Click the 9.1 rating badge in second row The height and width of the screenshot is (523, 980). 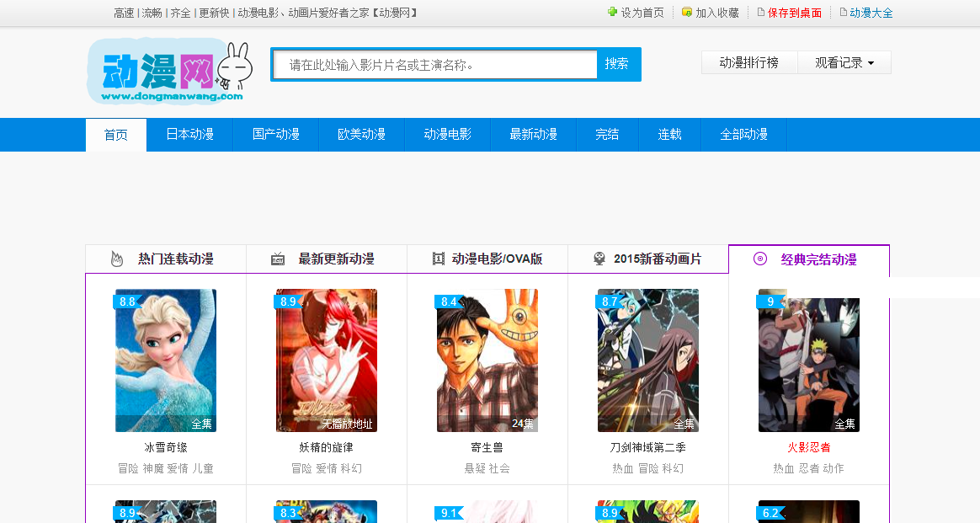[x=449, y=513]
